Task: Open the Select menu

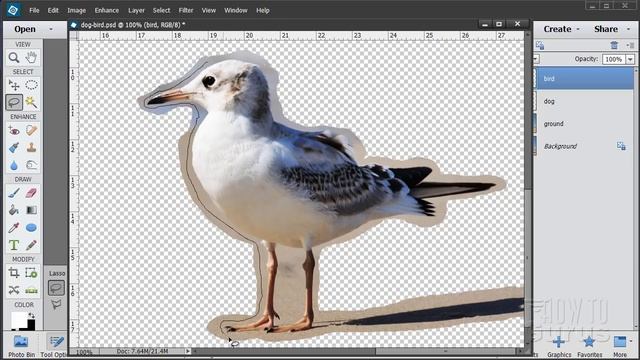Action: 162,11
